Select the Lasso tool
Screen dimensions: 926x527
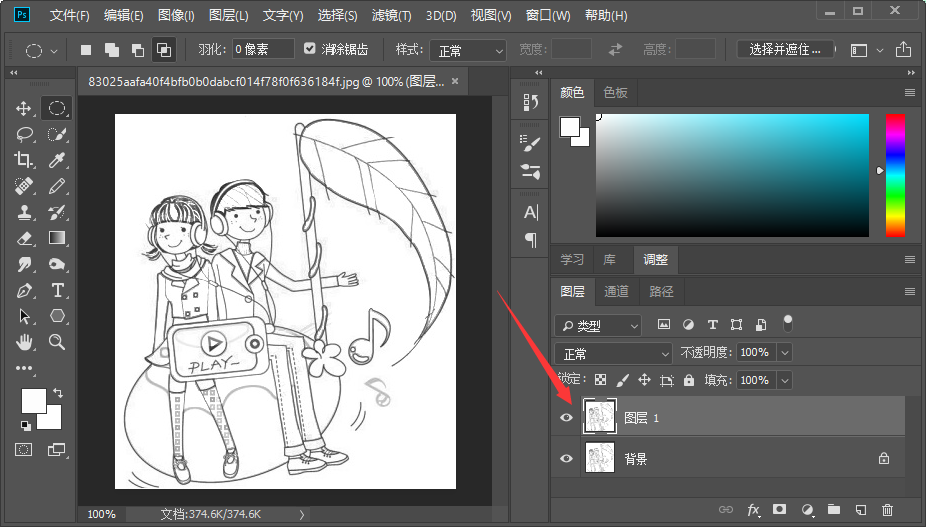click(24, 134)
